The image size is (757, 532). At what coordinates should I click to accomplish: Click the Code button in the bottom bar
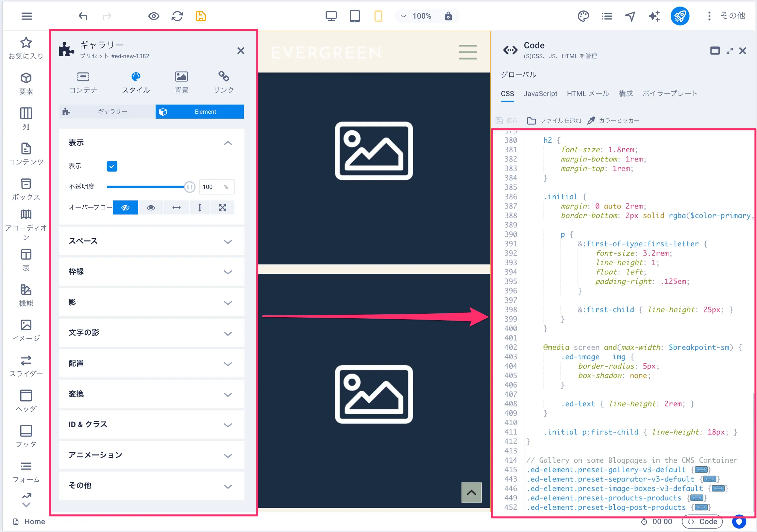tap(702, 522)
